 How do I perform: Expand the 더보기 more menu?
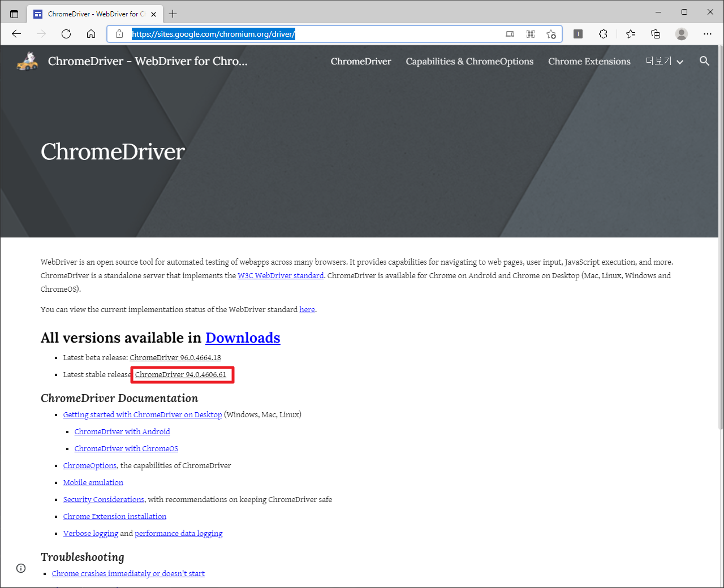(x=665, y=61)
